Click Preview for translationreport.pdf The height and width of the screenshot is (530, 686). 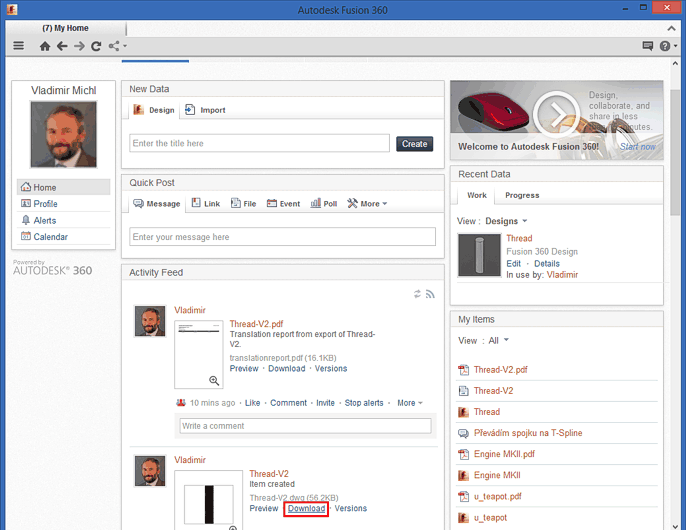(244, 369)
